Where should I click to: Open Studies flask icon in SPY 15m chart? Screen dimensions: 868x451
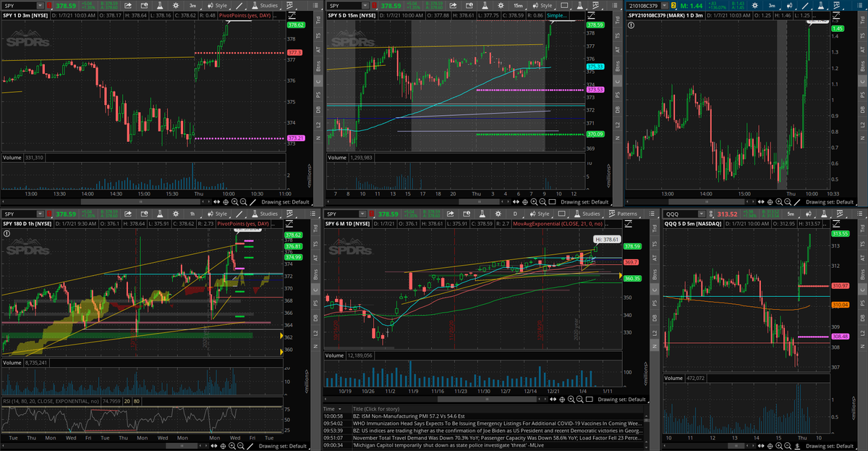tap(485, 5)
